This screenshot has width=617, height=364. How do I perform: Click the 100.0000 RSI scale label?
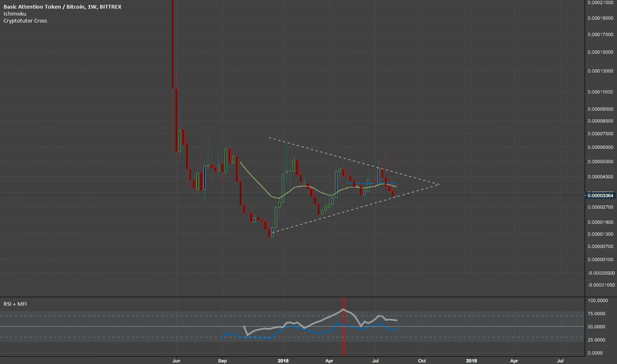[x=597, y=300]
